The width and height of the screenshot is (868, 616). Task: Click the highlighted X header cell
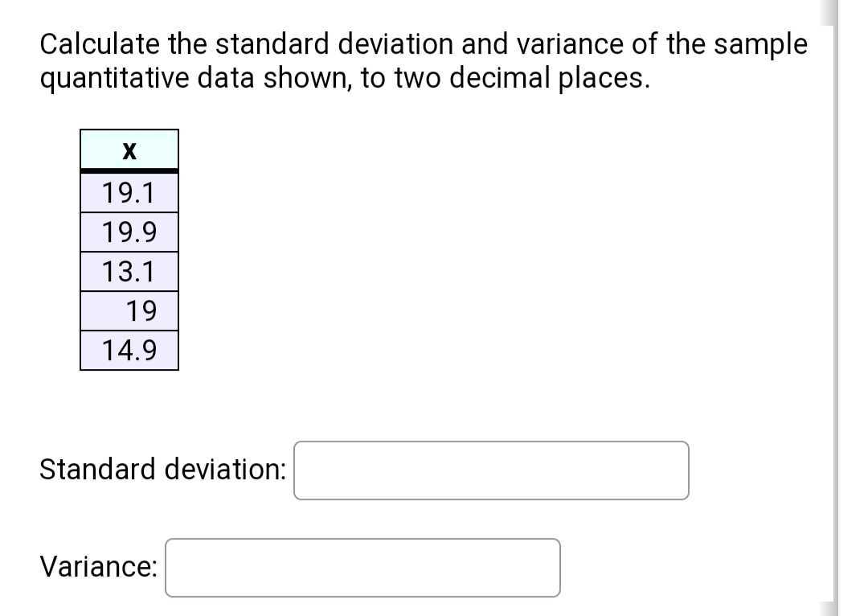129,150
